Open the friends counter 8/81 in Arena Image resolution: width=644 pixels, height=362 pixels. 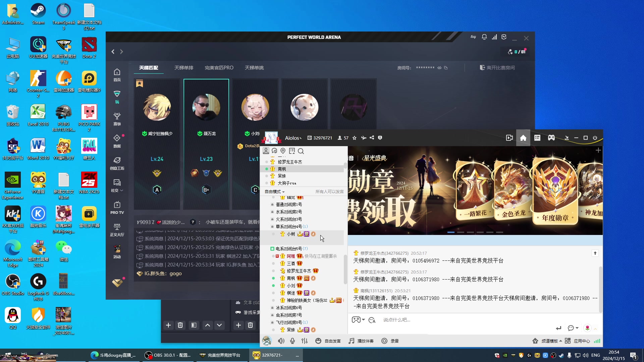coord(517,52)
